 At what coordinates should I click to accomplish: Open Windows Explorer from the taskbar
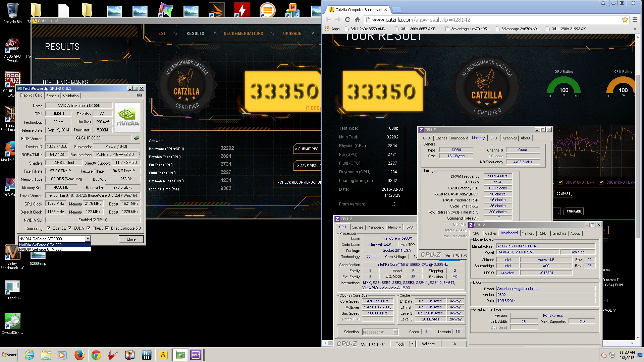(x=46, y=355)
